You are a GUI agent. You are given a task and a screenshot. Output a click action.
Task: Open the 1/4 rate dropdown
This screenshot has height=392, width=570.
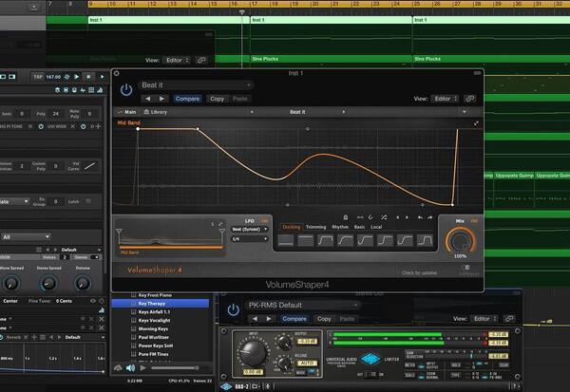(x=250, y=238)
